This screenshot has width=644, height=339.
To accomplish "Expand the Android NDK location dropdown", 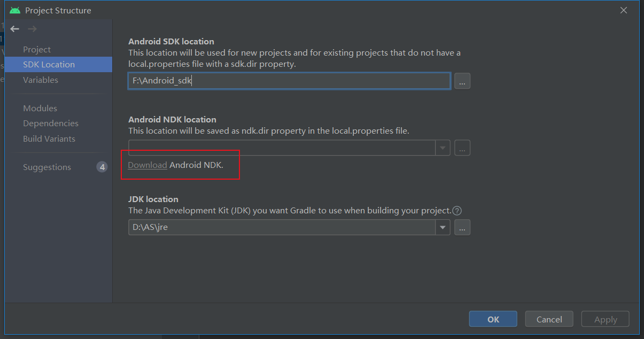I will 443,148.
